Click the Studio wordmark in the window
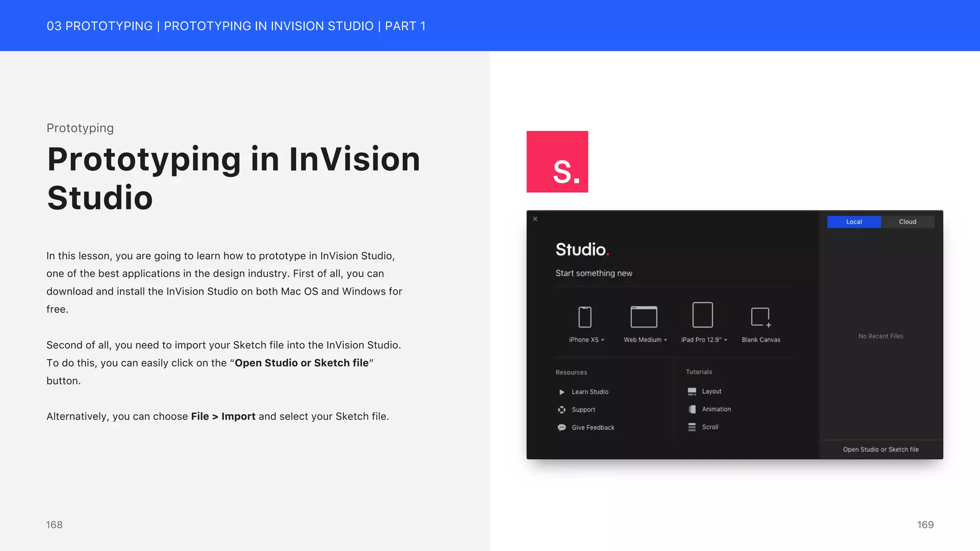This screenshot has height=551, width=980. (582, 249)
